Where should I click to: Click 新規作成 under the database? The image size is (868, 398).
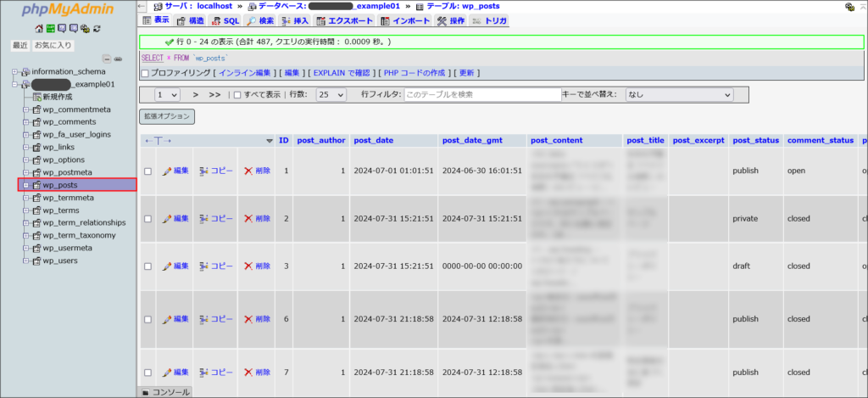pos(58,97)
